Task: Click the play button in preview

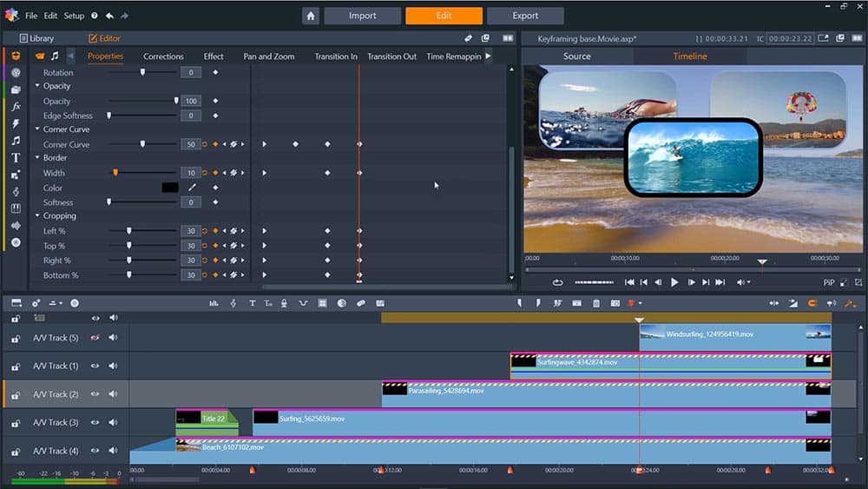Action: click(674, 282)
